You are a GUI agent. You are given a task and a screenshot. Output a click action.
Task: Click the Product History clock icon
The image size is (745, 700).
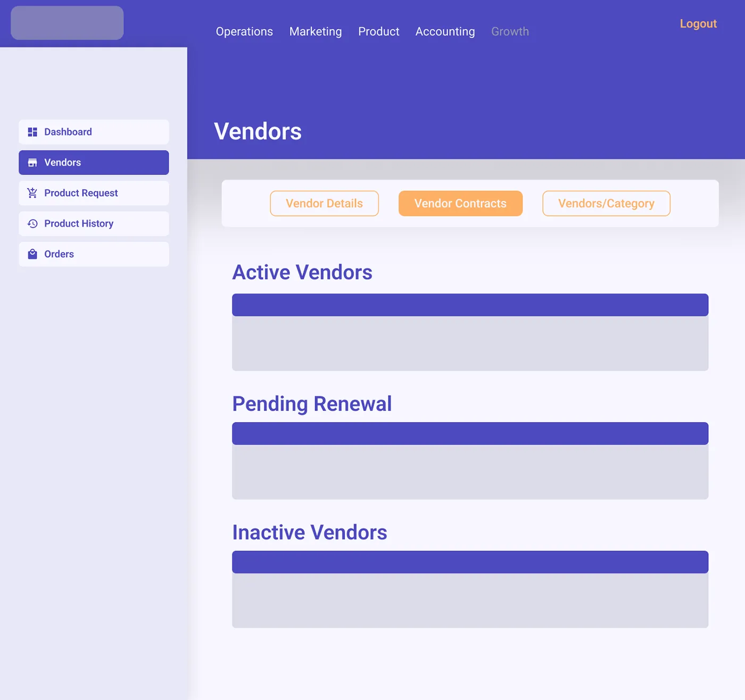pyautogui.click(x=32, y=224)
